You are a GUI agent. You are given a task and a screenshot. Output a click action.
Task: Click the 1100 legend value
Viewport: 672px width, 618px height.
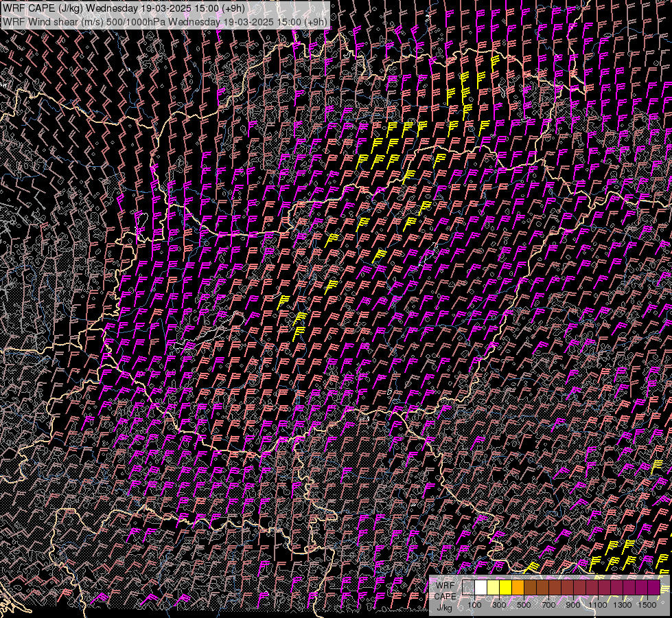coord(597,605)
